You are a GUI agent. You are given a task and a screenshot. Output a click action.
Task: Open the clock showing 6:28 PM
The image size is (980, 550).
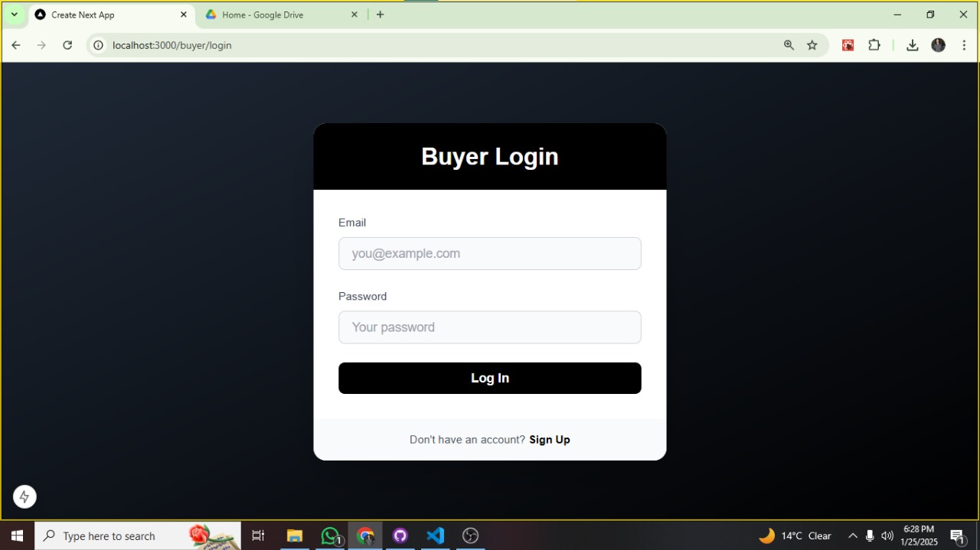pos(920,535)
